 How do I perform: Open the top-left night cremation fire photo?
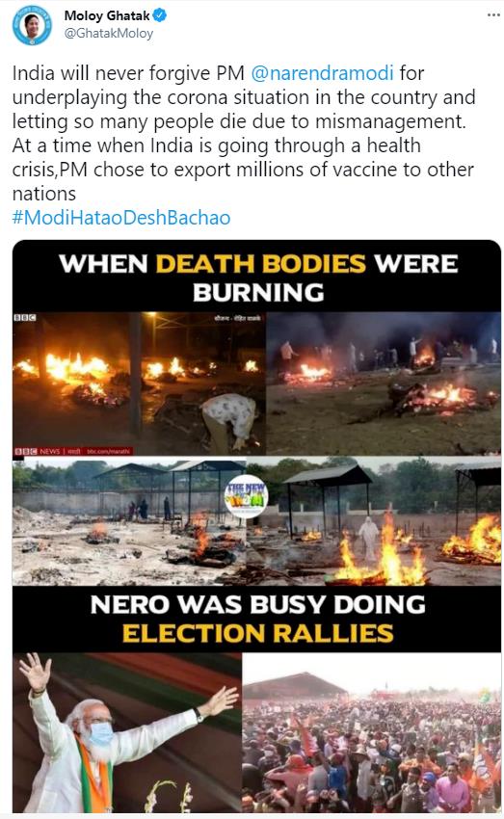click(139, 383)
